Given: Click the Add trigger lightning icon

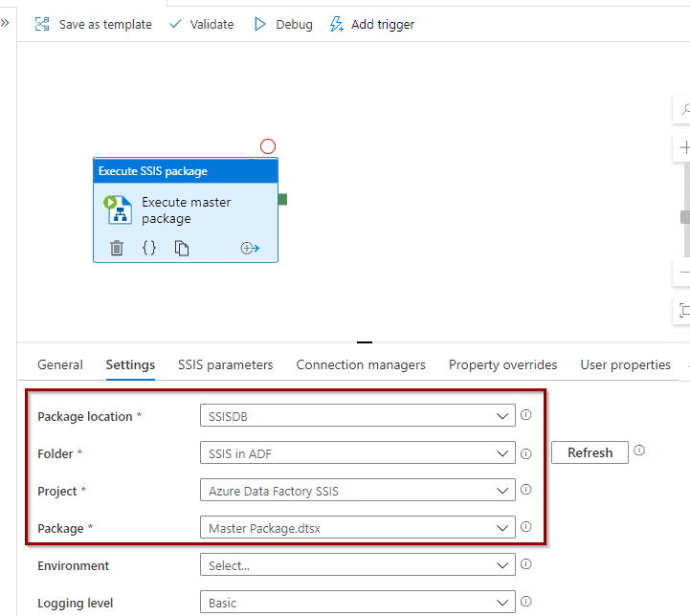Looking at the screenshot, I should [337, 24].
